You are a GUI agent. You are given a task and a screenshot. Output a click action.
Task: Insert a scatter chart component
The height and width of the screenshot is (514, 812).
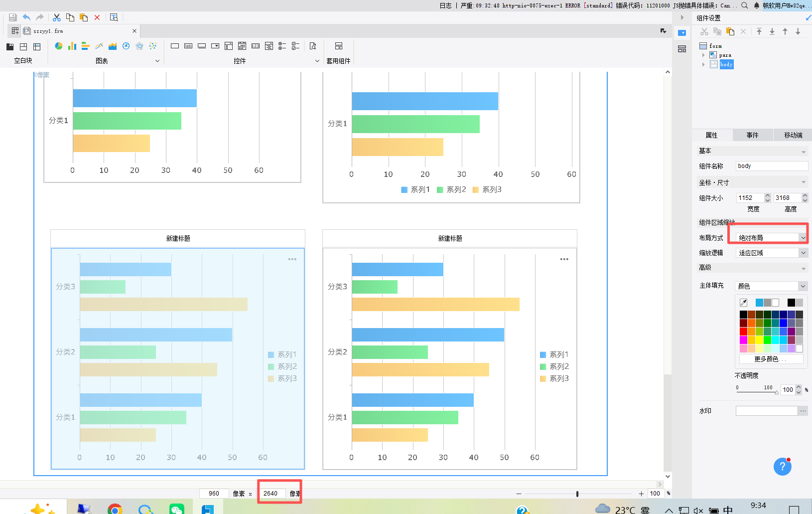pyautogui.click(x=153, y=46)
